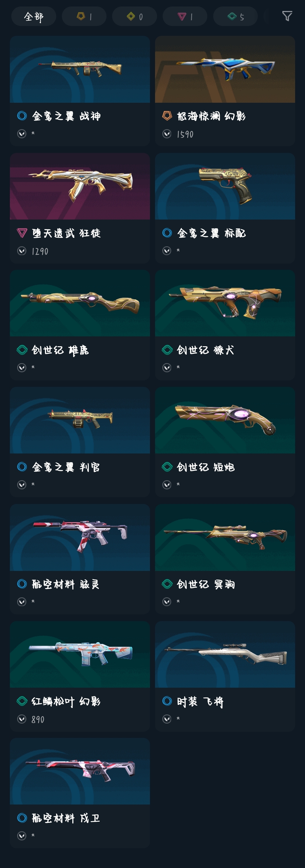This screenshot has width=305, height=868.
Task: Filter by yellow diamond tier showing 0
Action: (x=134, y=16)
